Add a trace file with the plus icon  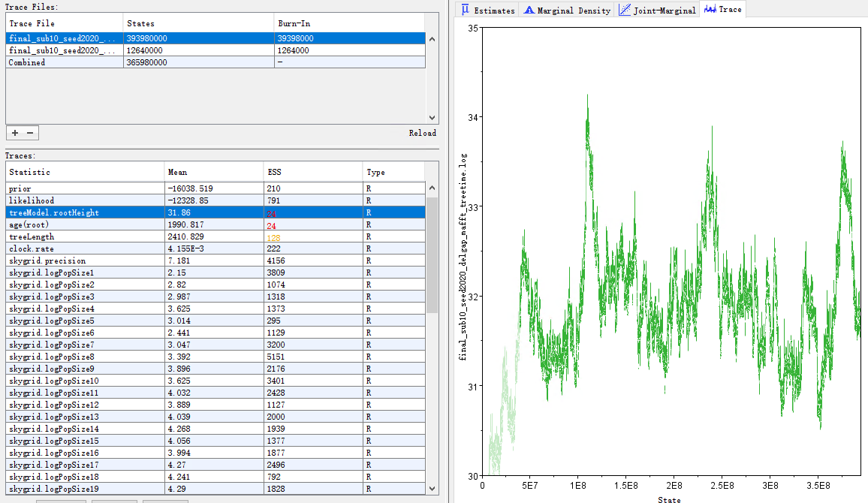[16, 132]
